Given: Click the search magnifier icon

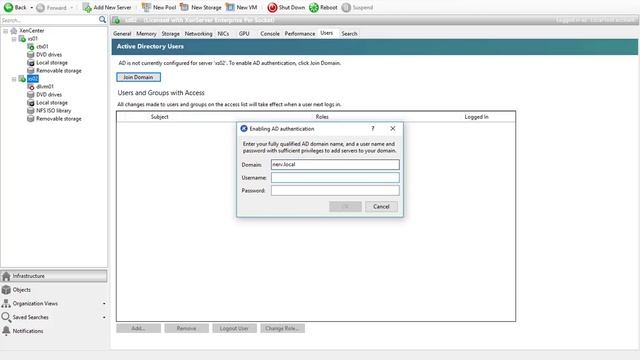Looking at the screenshot, I should tap(102, 20).
